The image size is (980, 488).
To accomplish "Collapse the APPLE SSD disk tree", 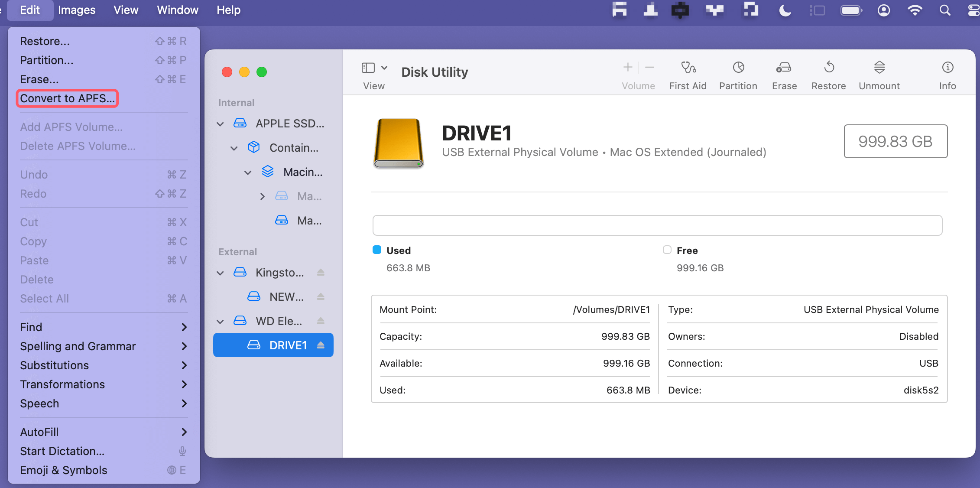I will 220,124.
